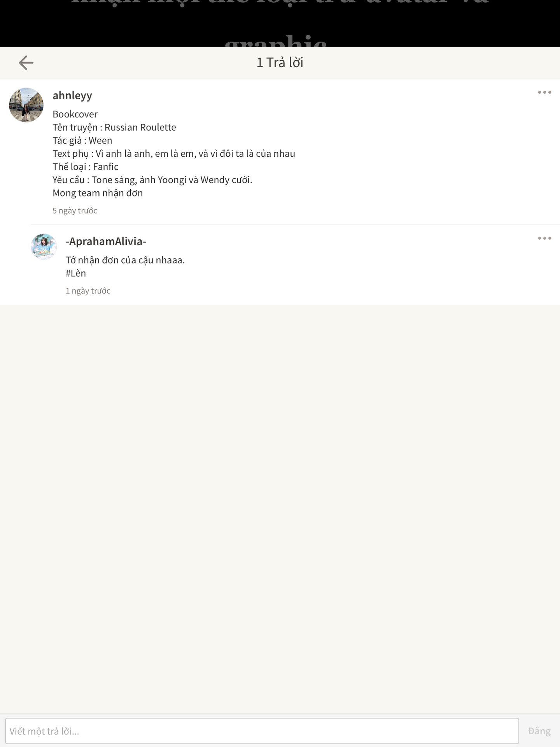Screen dimensions: 560x747
Task: Tap the 'Yêu cầu : Tone sáng' request line
Action: (x=152, y=180)
